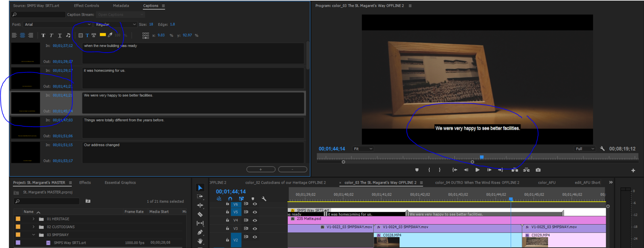Viewport: 644px width, 248px height.
Task: Select the Ripple Edit tool
Action: tap(200, 205)
